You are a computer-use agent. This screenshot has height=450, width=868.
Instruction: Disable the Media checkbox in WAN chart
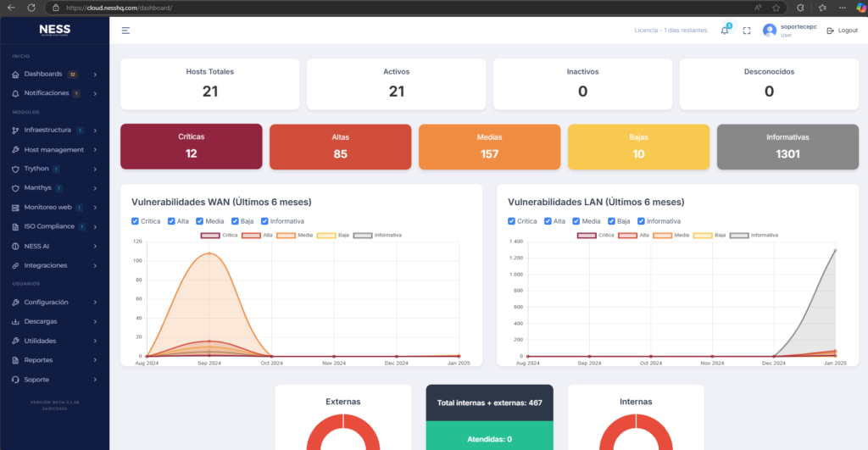(200, 221)
